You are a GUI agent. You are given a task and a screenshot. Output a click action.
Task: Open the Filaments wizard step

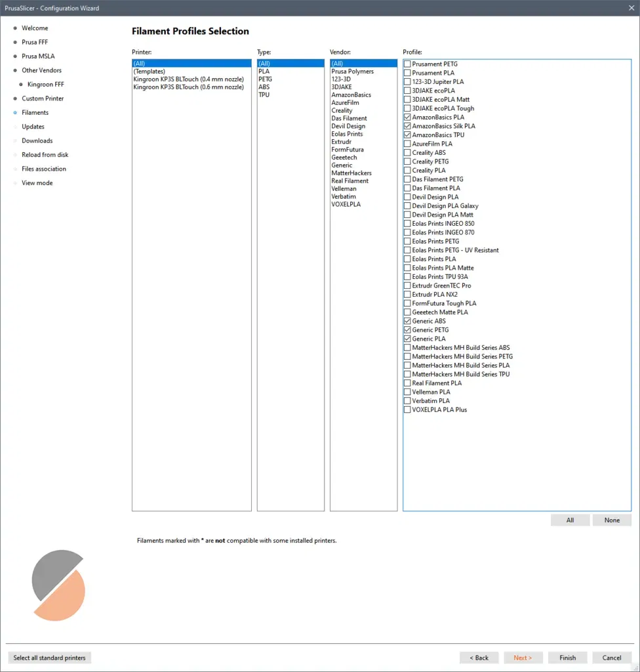coord(35,112)
